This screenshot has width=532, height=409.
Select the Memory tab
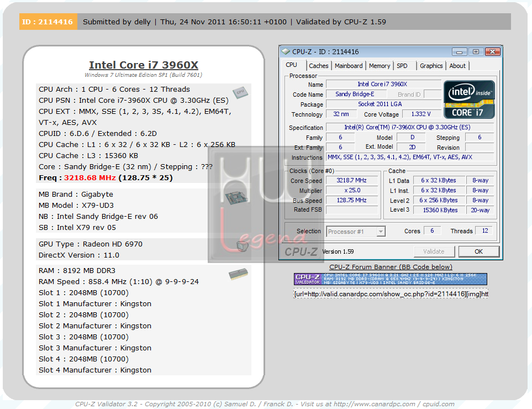380,66
